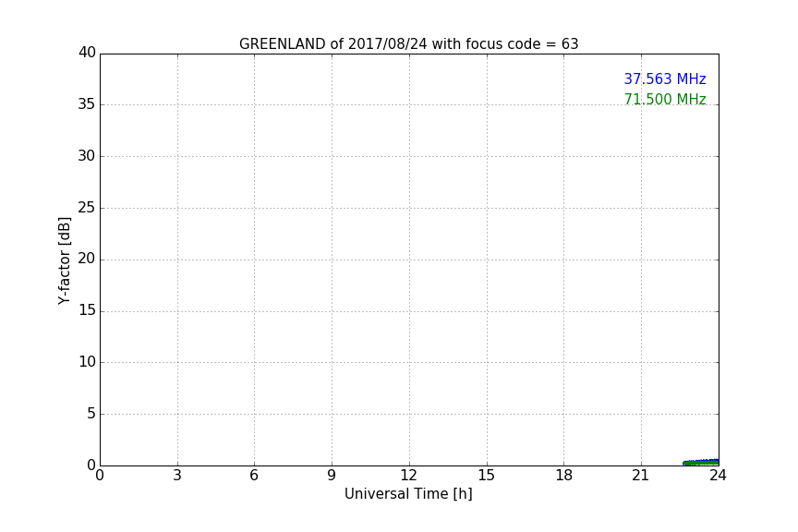Click x-axis tick label 18
This screenshot has height=532, width=798.
pyautogui.click(x=564, y=476)
